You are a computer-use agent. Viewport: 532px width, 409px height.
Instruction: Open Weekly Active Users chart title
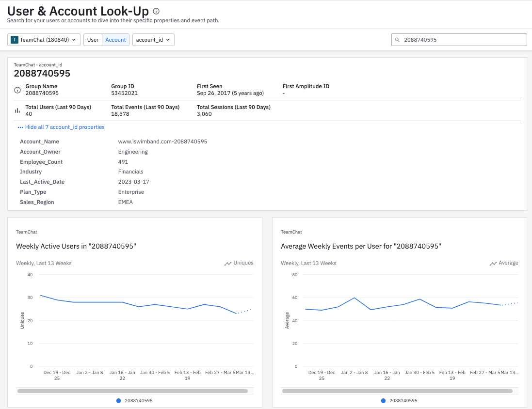[76, 246]
